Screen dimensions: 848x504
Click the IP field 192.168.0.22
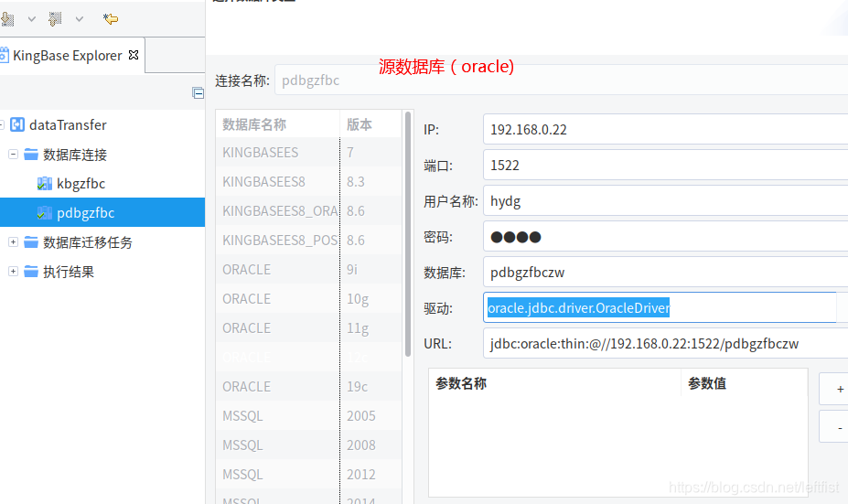[666, 129]
